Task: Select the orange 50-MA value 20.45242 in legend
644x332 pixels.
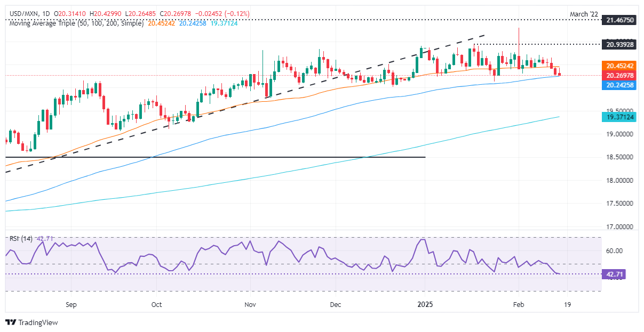Action: (x=162, y=23)
